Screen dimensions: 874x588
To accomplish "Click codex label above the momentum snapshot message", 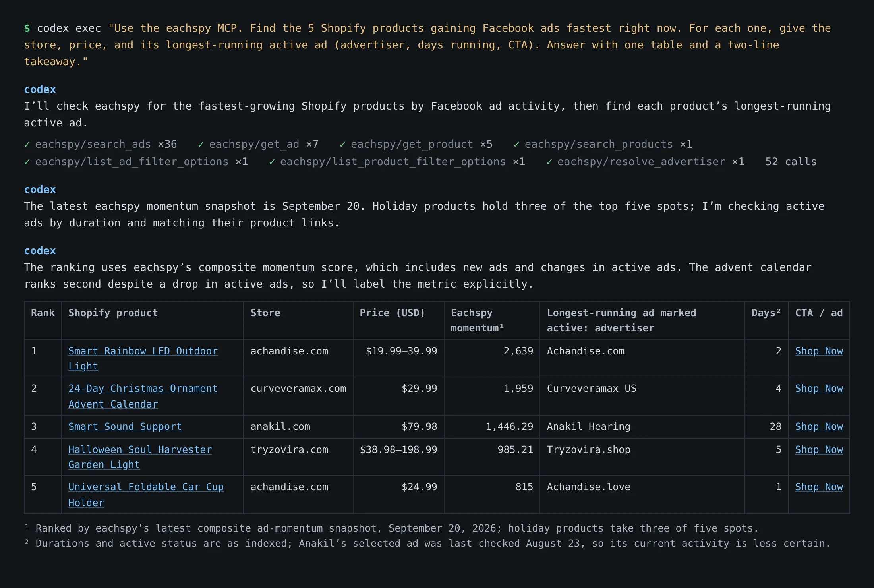I will (x=40, y=190).
